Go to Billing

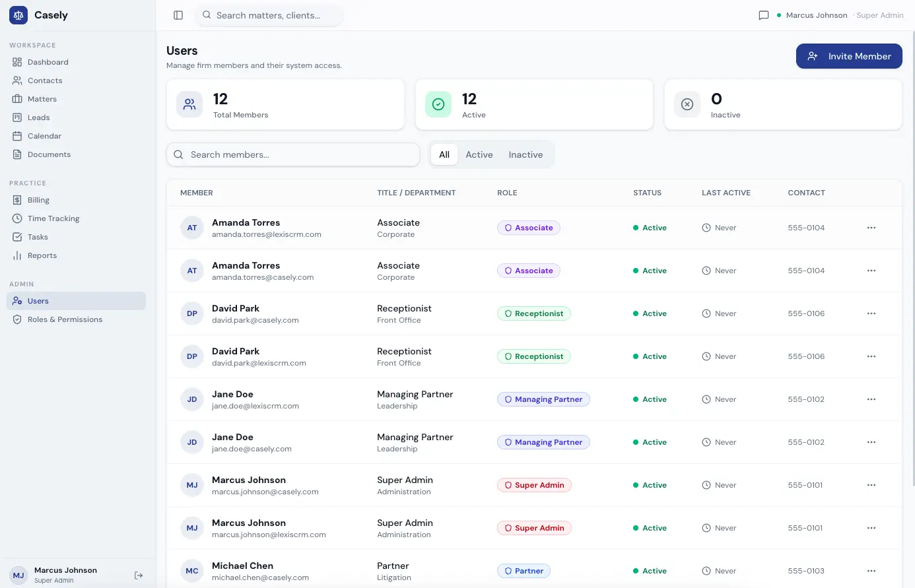pyautogui.click(x=76, y=200)
